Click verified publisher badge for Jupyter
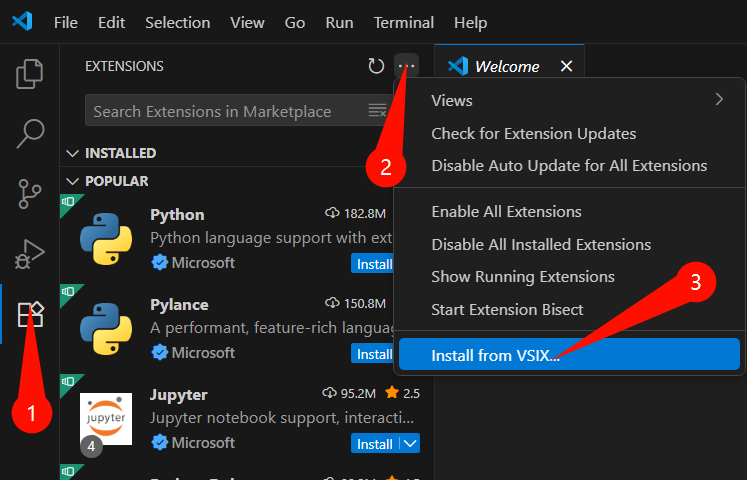 point(159,442)
